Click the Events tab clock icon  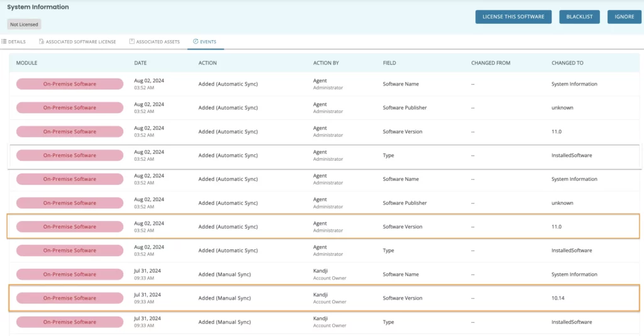[196, 41]
